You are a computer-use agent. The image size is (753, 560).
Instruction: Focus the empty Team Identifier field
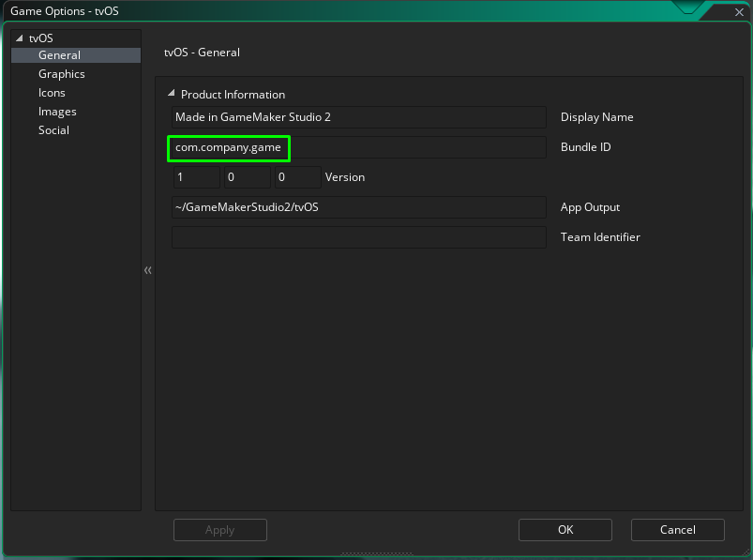tap(358, 237)
